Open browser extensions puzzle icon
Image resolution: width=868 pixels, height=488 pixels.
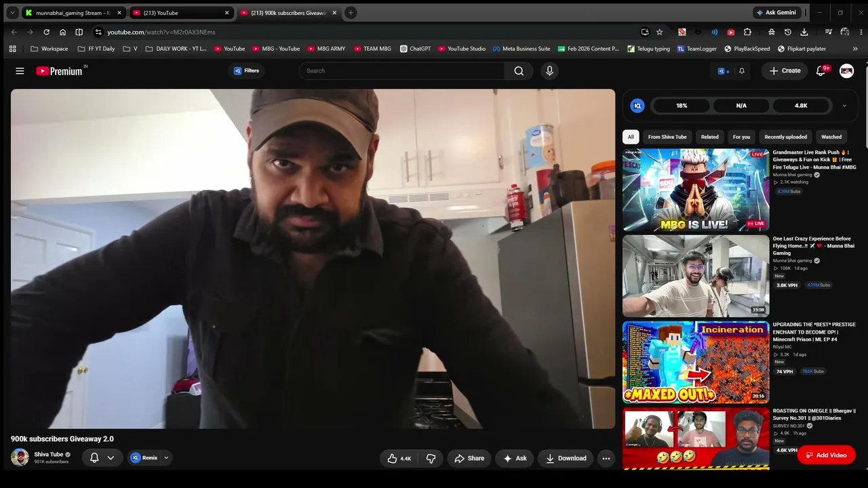click(747, 32)
